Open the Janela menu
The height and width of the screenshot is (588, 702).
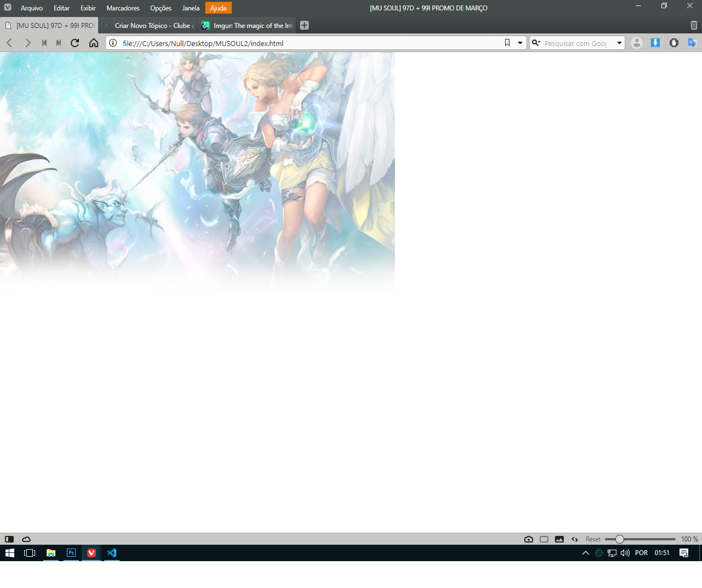(x=191, y=8)
